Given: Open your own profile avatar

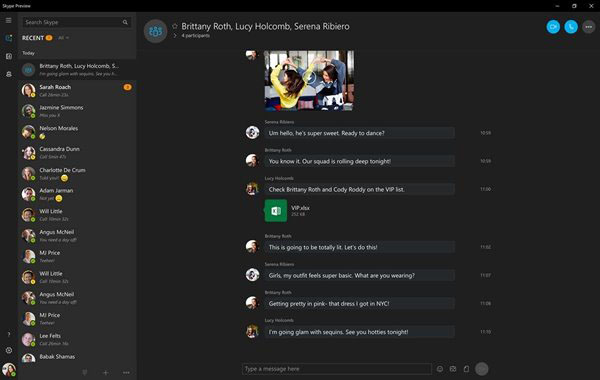Looking at the screenshot, I should (8, 370).
